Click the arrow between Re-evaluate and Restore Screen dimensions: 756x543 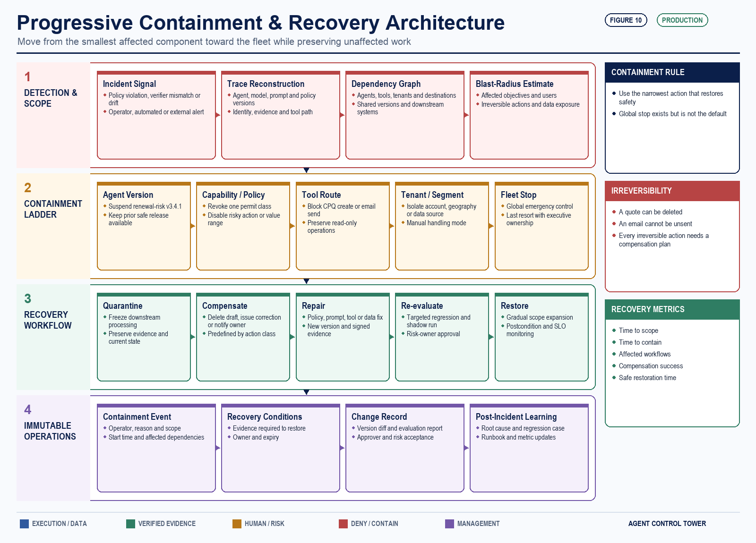[492, 337]
